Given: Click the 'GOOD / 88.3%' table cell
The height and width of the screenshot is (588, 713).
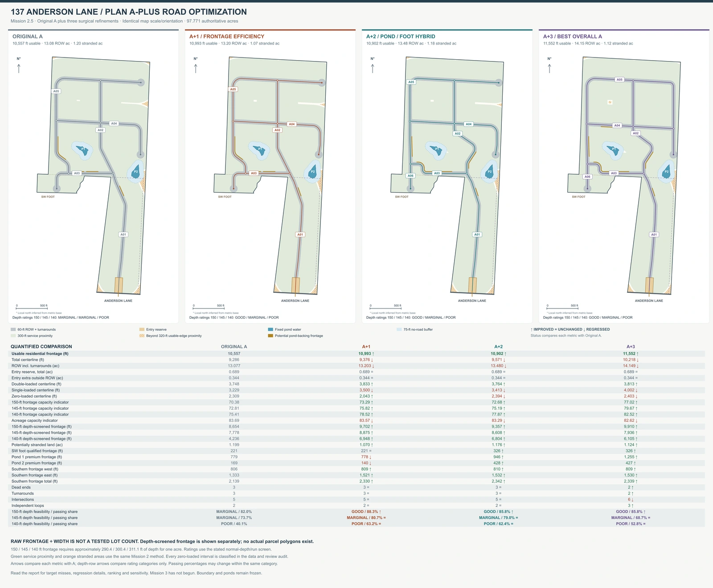Looking at the screenshot, I should (366, 512).
